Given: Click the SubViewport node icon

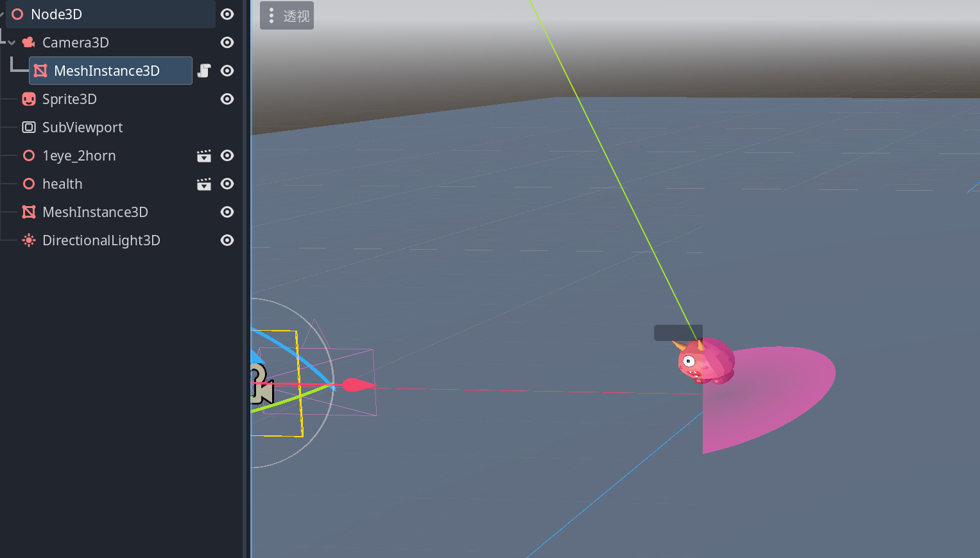Looking at the screenshot, I should 29,127.
